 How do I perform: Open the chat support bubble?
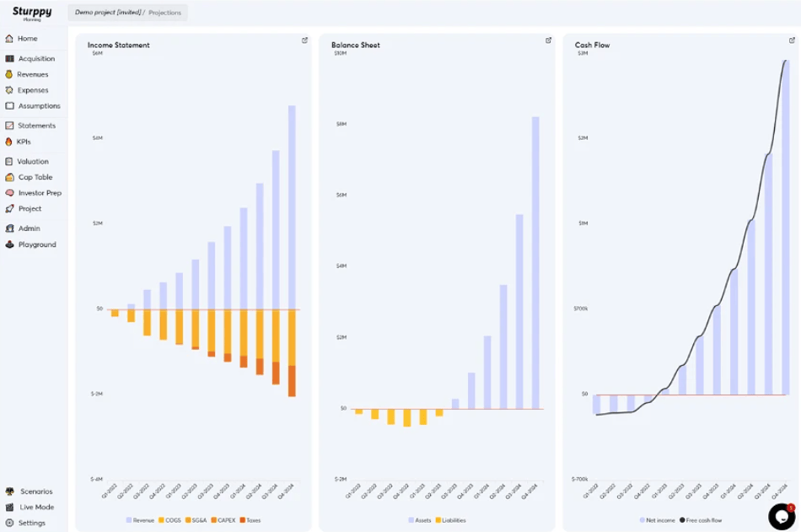pos(781,516)
